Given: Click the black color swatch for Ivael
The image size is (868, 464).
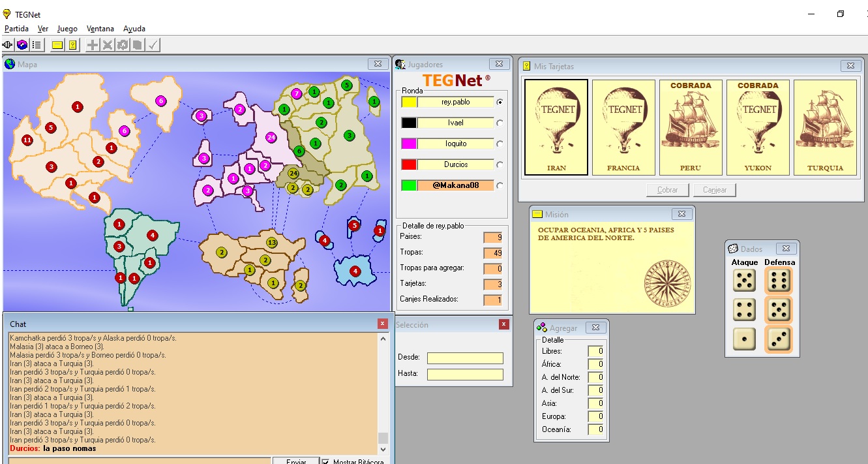Looking at the screenshot, I should click(409, 123).
